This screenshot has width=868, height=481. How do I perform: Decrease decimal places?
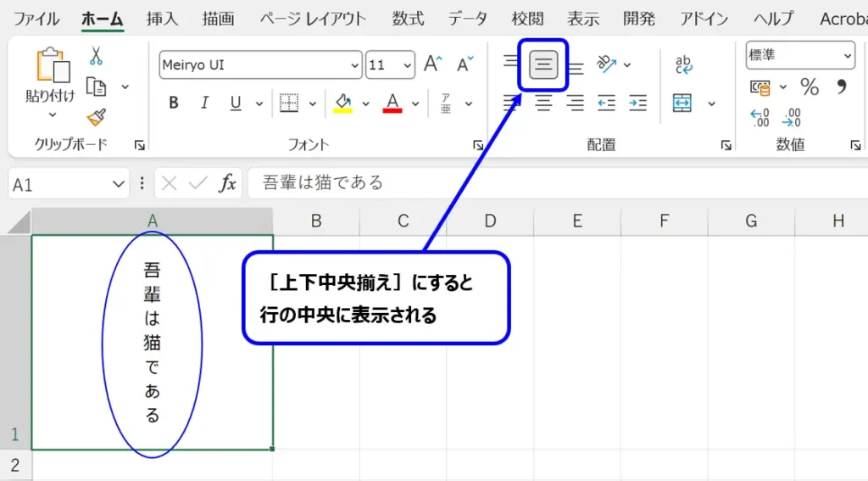click(x=792, y=117)
